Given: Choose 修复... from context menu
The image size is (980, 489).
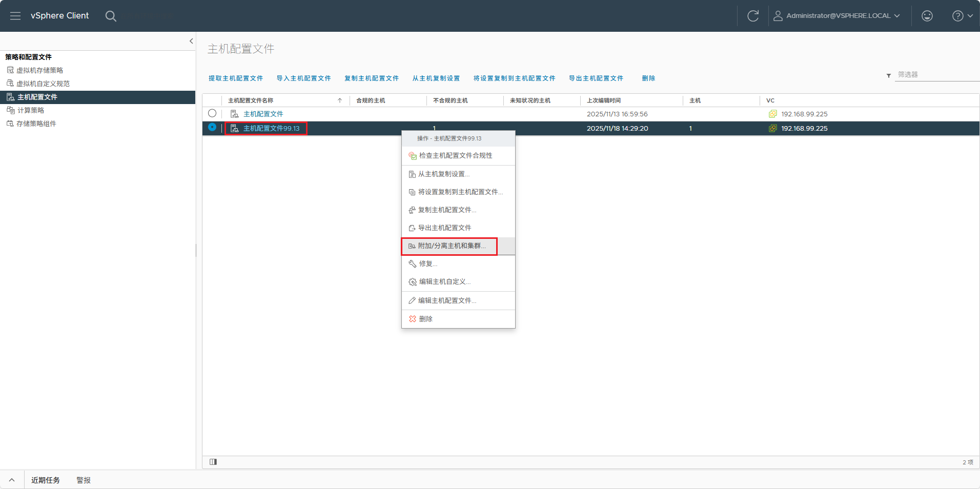Looking at the screenshot, I should pos(458,264).
